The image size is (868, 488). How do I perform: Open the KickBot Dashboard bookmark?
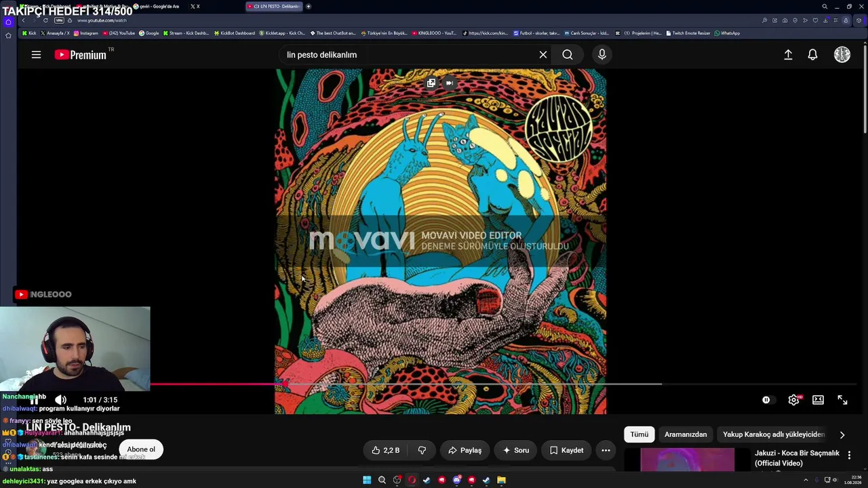coord(235,33)
